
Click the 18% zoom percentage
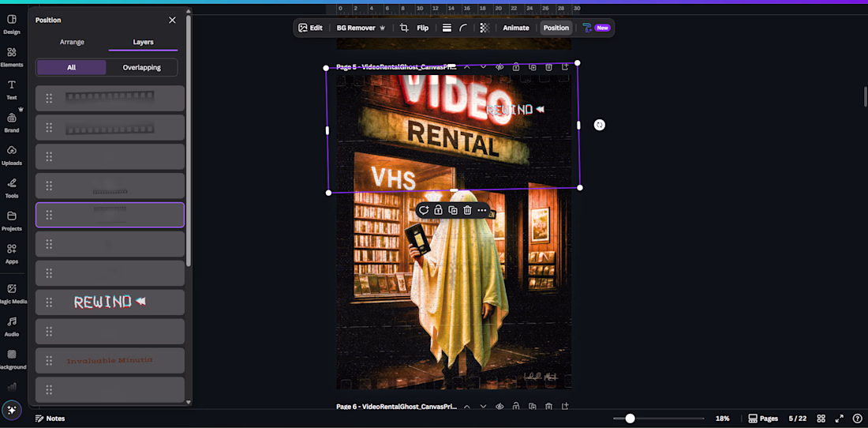[722, 419]
